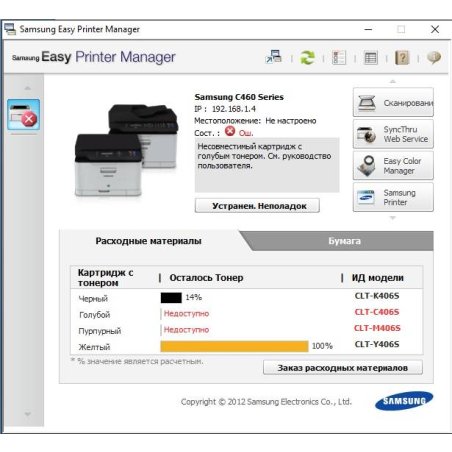The width and height of the screenshot is (452, 452).
Task: Select model ID CLT-C406S
Action: pos(377,312)
